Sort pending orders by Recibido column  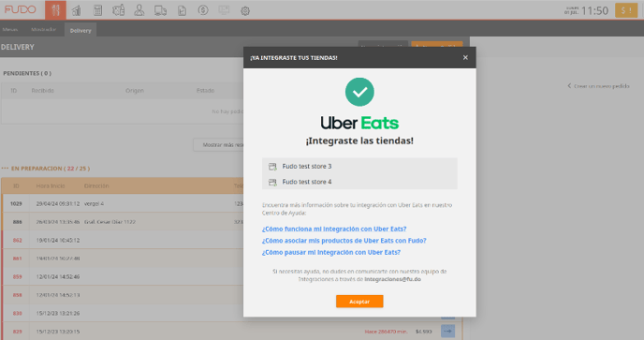tap(43, 91)
